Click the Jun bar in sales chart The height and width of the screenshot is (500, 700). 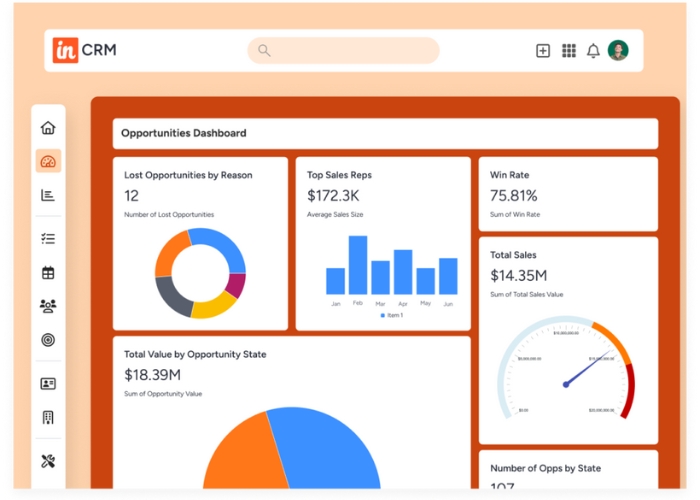pos(448,276)
